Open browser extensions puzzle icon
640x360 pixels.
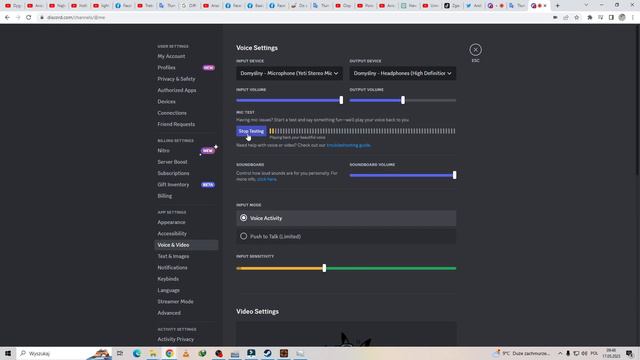pos(589,18)
